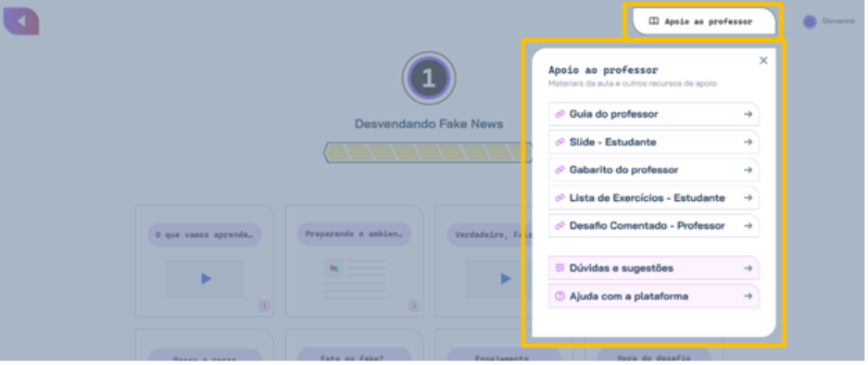Screen dimensions: 868x365
Task: Click the arrow on Dúvidas e sugestões row
Action: click(x=748, y=268)
